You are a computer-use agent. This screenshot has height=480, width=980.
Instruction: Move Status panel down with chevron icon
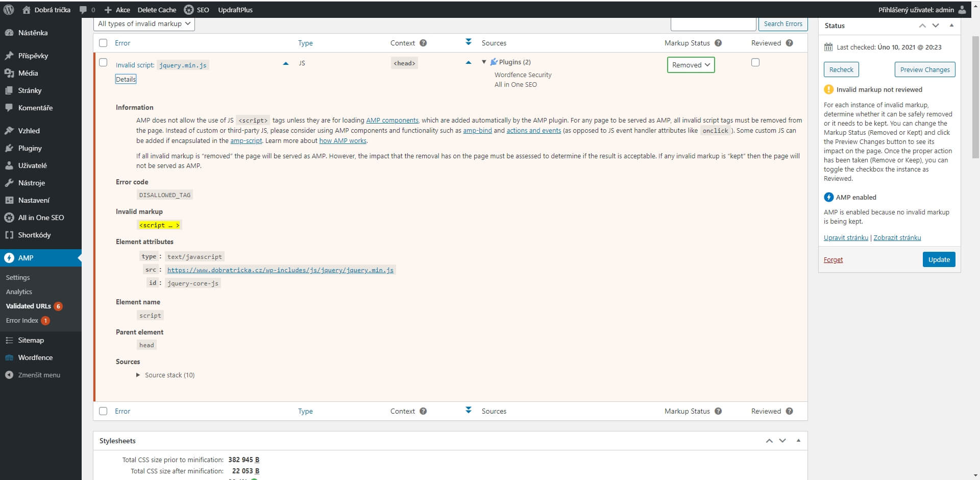936,26
